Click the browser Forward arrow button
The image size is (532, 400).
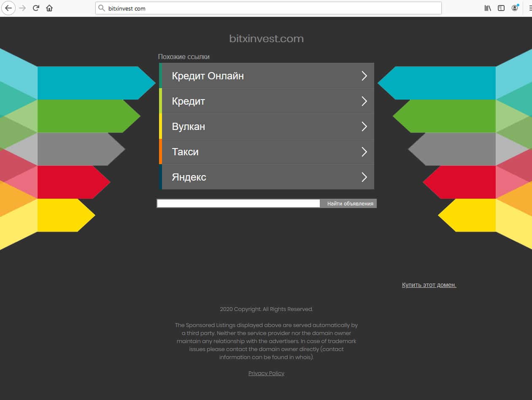[23, 8]
